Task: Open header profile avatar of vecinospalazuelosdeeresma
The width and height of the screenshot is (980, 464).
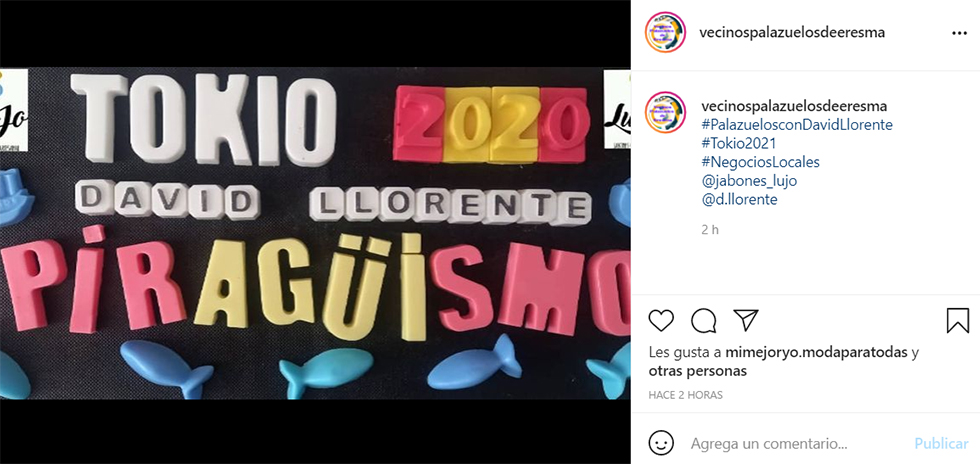Action: [x=666, y=33]
